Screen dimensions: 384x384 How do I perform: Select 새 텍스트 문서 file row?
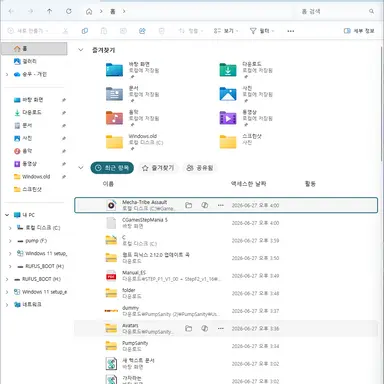226,364
